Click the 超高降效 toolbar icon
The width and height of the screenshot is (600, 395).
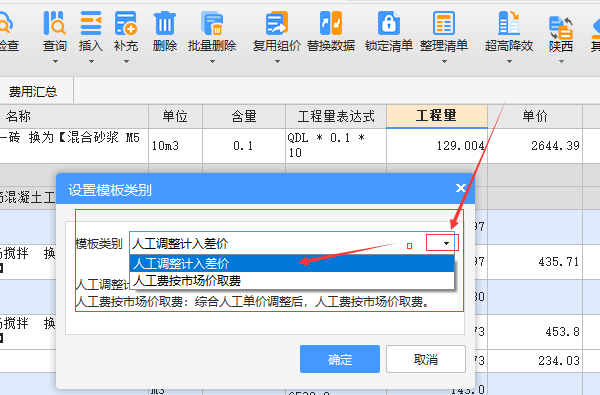pyautogui.click(x=509, y=23)
